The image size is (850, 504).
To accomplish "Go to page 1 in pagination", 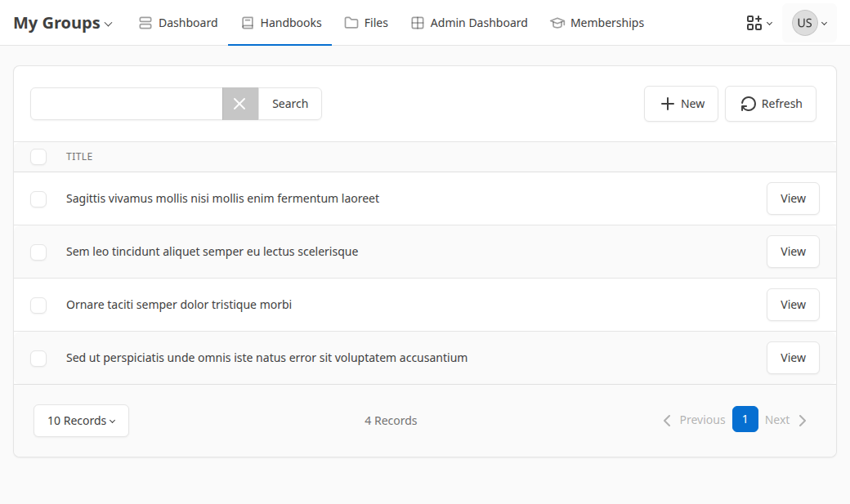I will pos(745,420).
